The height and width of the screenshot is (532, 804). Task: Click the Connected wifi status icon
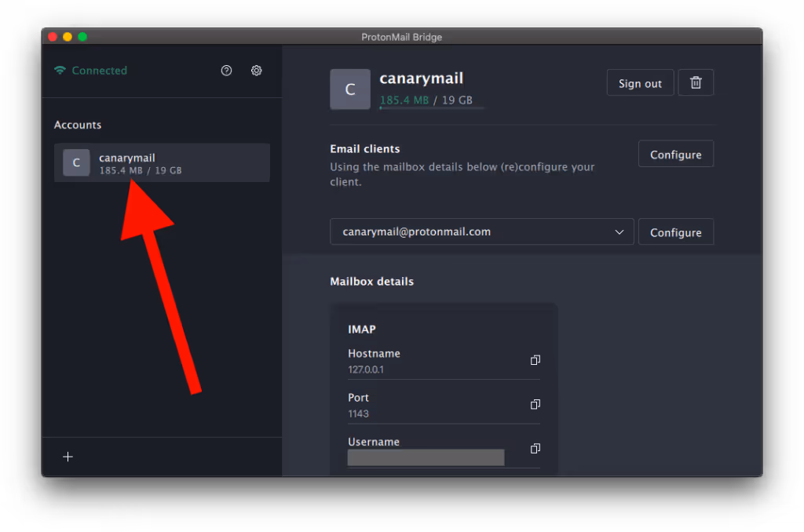(60, 70)
